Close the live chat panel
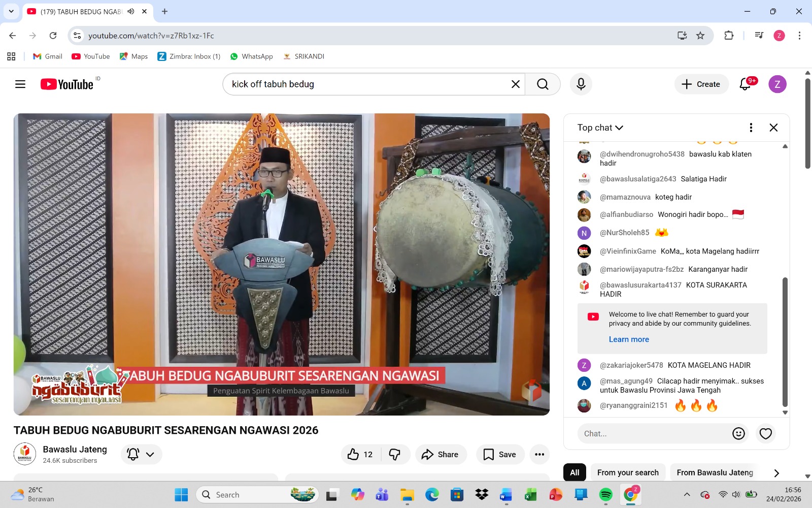This screenshot has width=812, height=508. [x=773, y=128]
